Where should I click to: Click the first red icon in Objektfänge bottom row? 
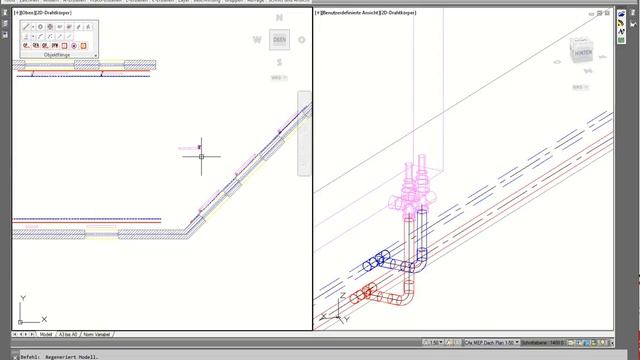point(26,46)
